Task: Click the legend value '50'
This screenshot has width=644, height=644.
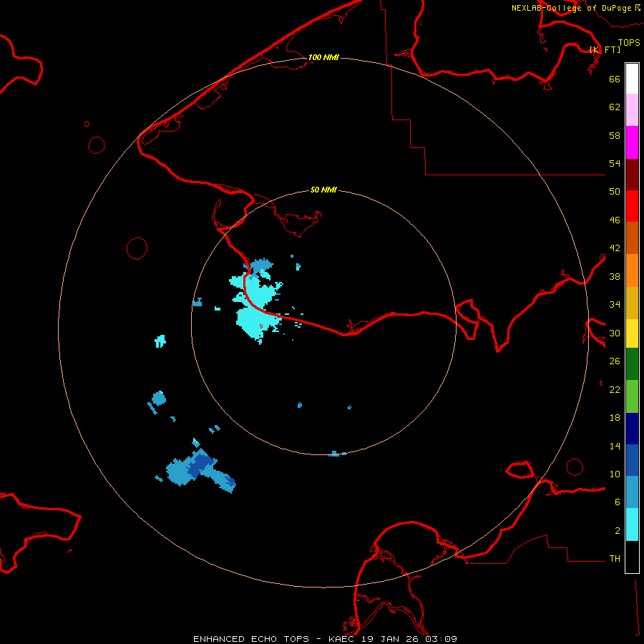Action: coord(615,192)
